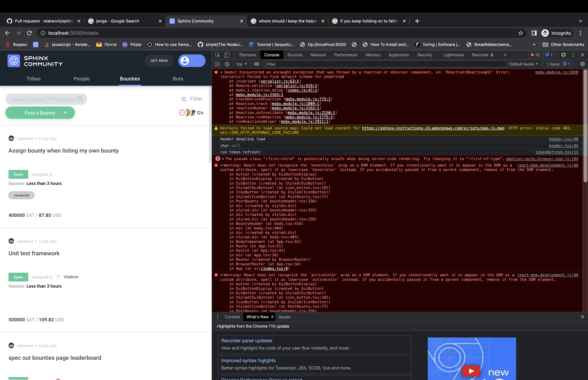This screenshot has width=588, height=380.
Task: Reload the page with refresh icon
Action: click(x=29, y=33)
